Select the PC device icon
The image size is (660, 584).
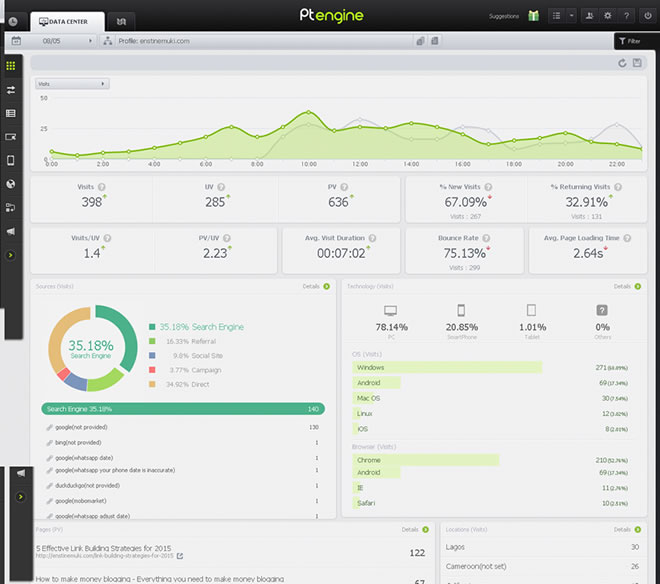[x=391, y=311]
